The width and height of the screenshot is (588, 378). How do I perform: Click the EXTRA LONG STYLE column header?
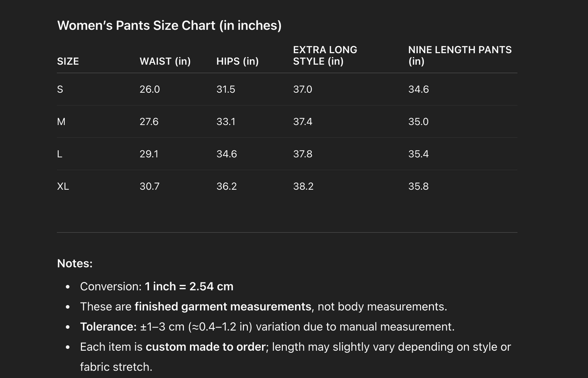(x=325, y=56)
